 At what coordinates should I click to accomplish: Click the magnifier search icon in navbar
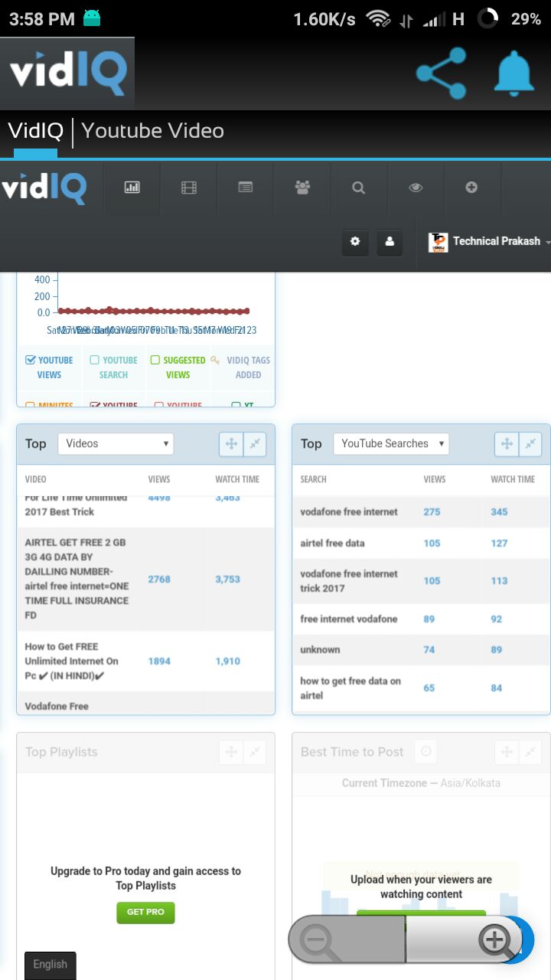tap(358, 188)
